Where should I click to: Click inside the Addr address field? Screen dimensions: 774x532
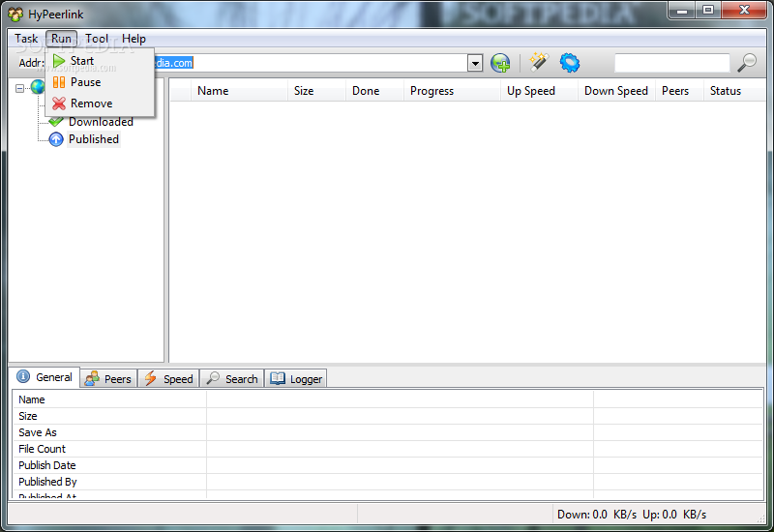tap(311, 63)
